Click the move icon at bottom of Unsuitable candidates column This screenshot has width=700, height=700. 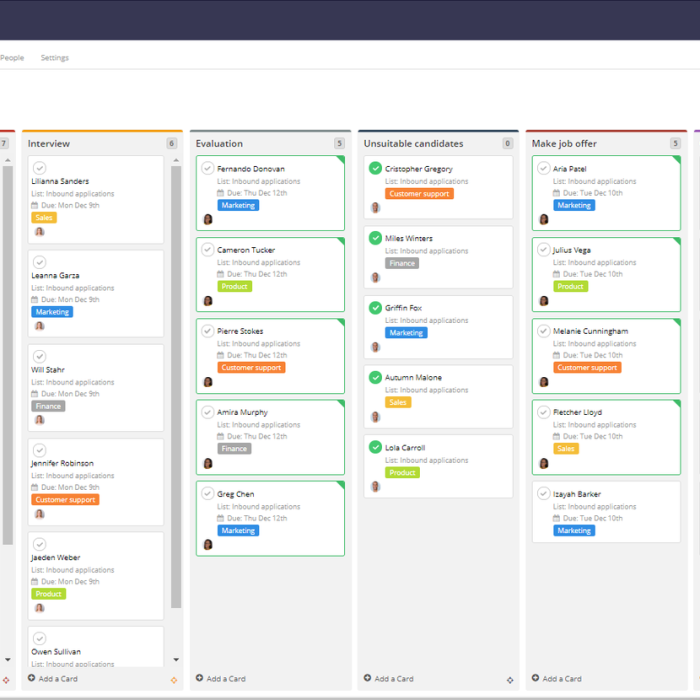(x=510, y=679)
